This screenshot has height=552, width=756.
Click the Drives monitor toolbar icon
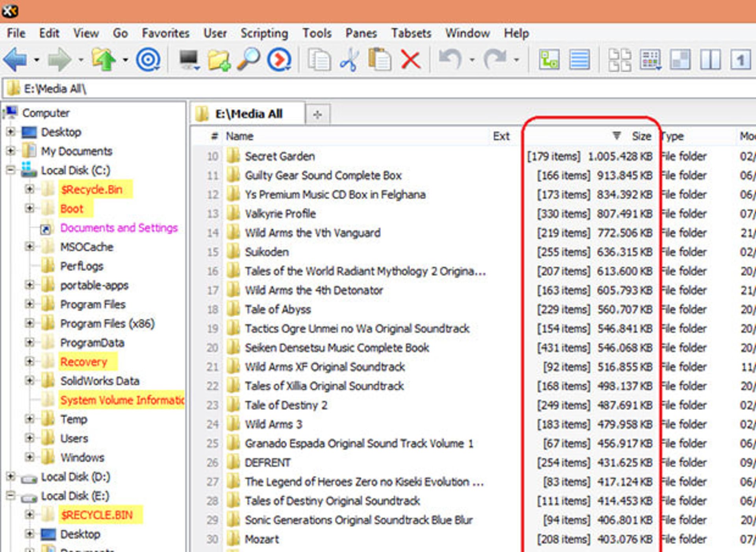pos(189,60)
